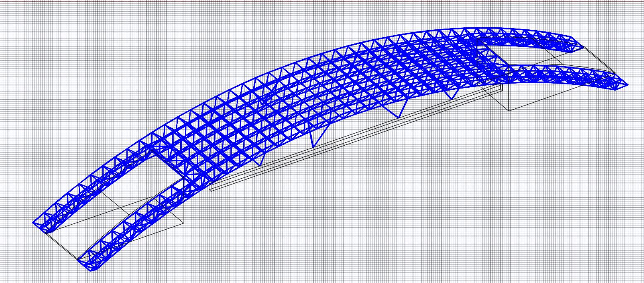The width and height of the screenshot is (644, 283).
Task: Click the right end of the long black beam
Action: click(x=501, y=87)
